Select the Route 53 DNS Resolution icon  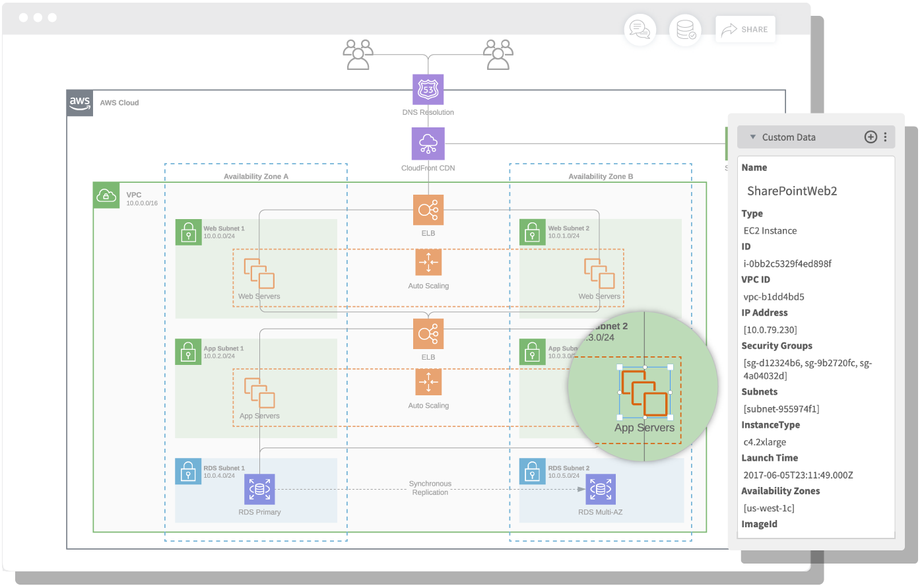(x=428, y=89)
